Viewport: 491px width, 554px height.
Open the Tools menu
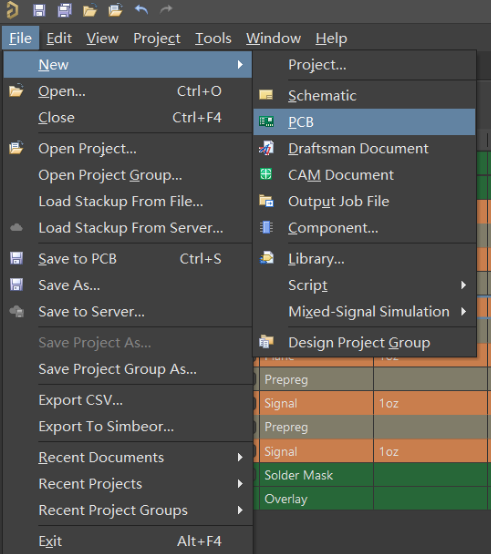coord(213,38)
